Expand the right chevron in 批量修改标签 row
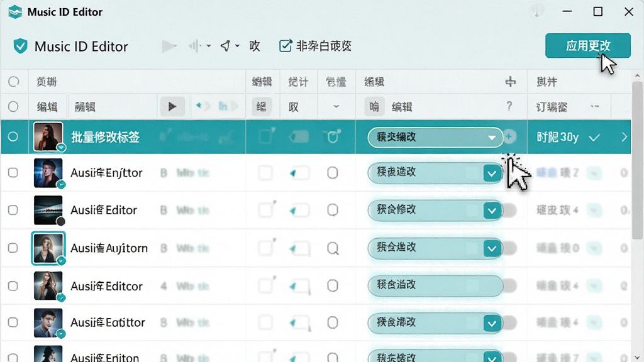Screen dimensions: 644x362 coord(625,136)
